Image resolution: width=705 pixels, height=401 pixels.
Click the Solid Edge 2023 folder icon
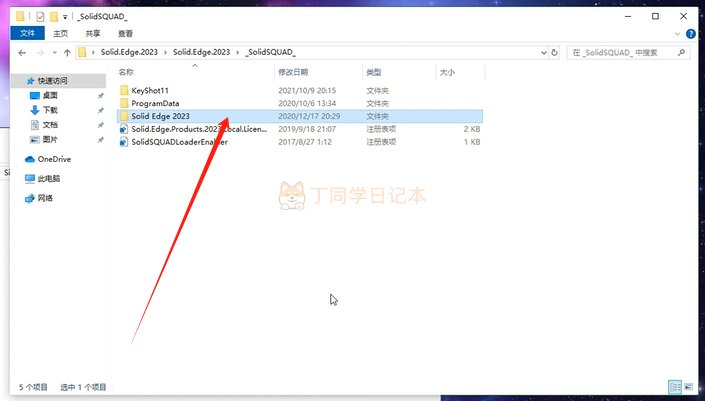point(124,116)
